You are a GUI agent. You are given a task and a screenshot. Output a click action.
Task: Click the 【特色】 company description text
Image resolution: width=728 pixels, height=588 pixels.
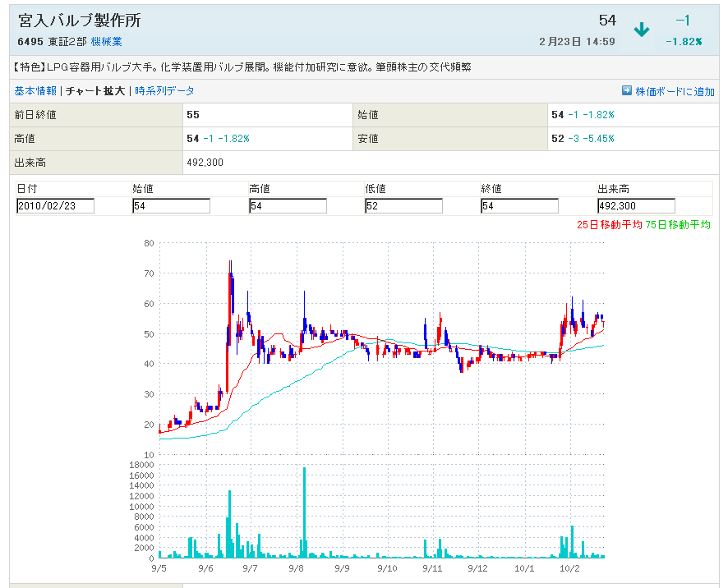click(241, 67)
